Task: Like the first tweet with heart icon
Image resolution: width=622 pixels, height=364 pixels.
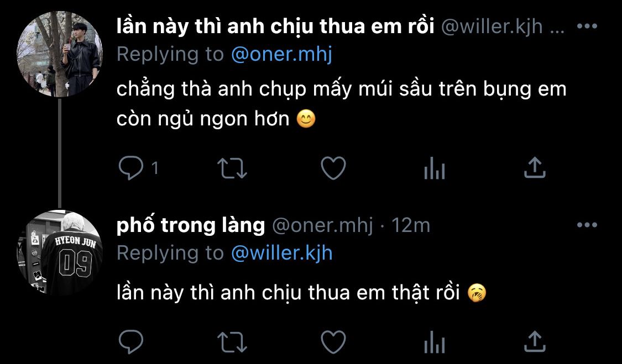Action: (x=333, y=168)
